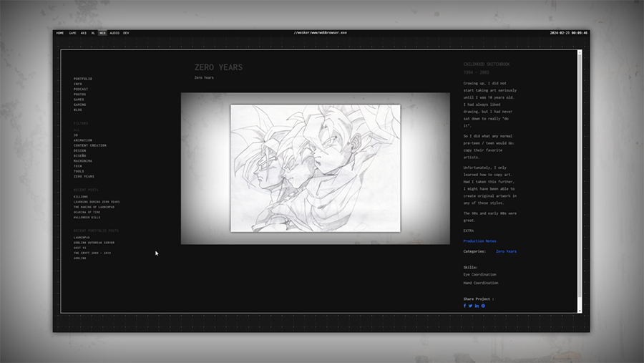644x363 pixels.
Task: Select the ZERO YEARS filter in sidebar
Action: click(x=84, y=176)
